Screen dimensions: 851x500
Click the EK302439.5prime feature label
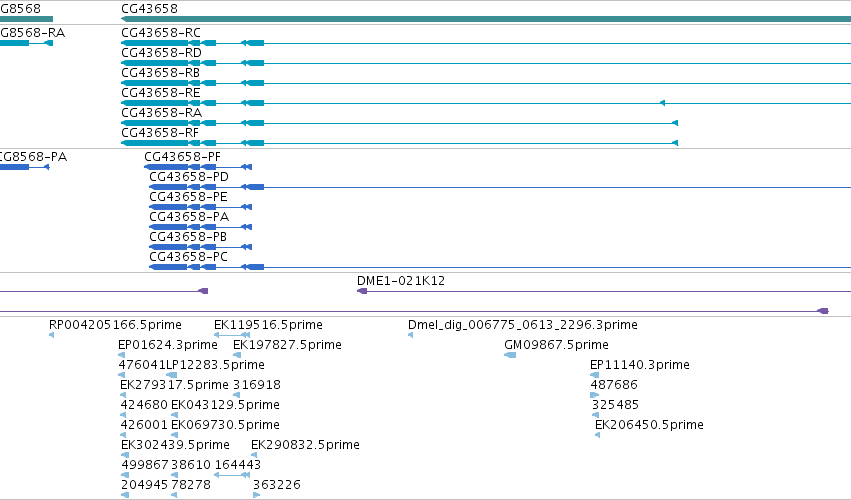tap(175, 445)
